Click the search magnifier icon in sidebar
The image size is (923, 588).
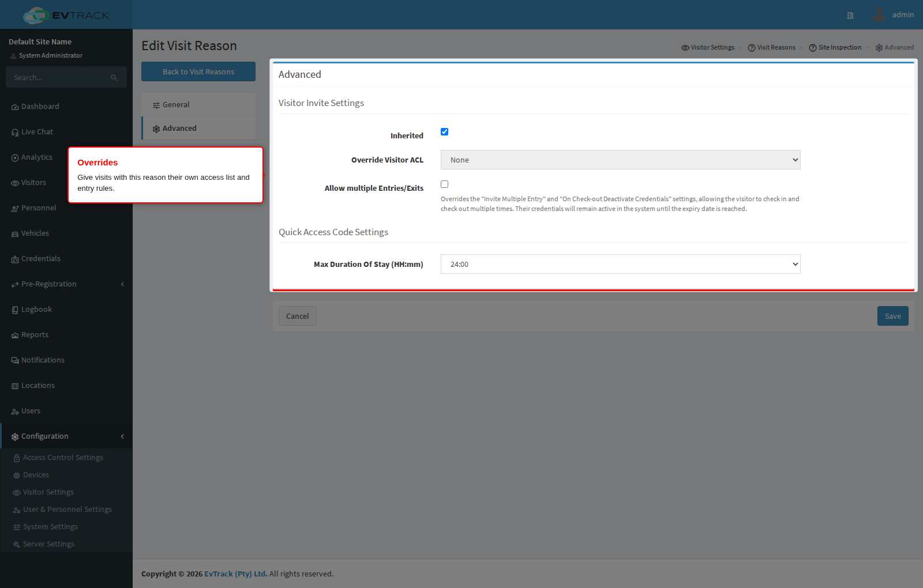[x=114, y=78]
